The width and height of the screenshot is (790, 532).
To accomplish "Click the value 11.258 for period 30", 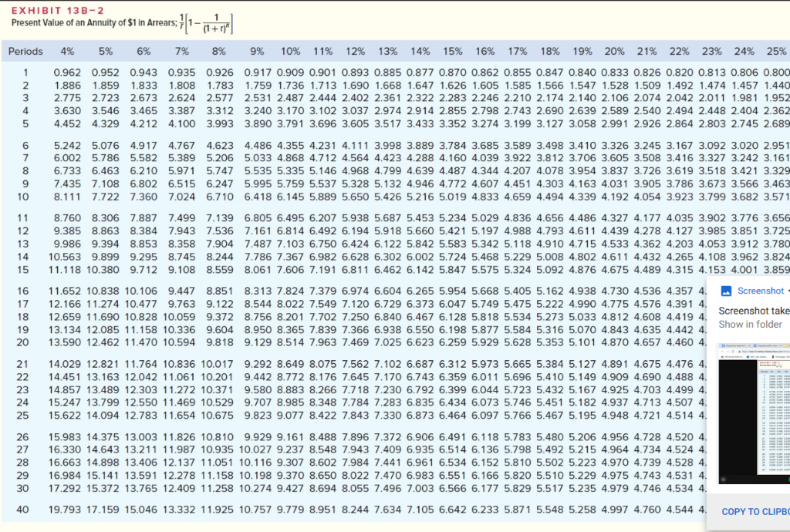I will (219, 487).
